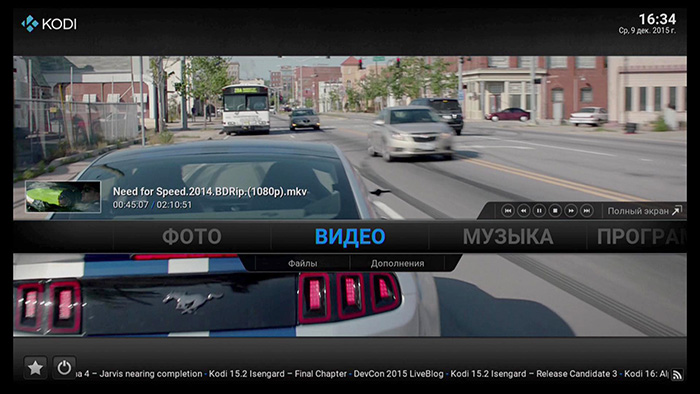Select the ФОТО menu section

pos(192,236)
